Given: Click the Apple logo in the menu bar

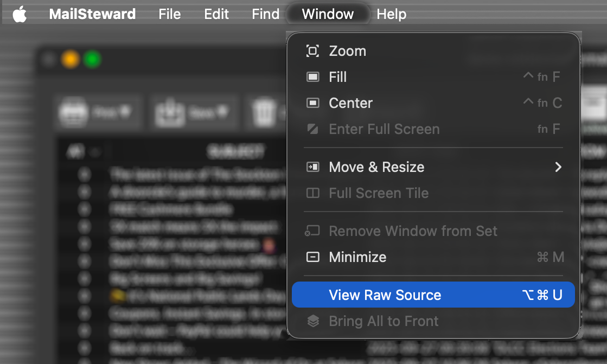Looking at the screenshot, I should [x=21, y=14].
